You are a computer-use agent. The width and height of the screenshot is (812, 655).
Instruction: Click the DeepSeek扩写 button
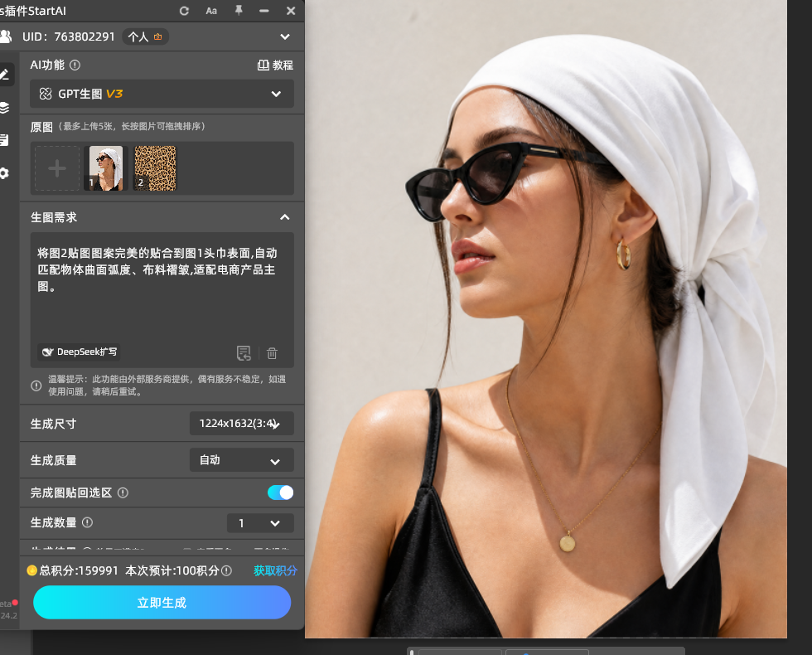[x=79, y=352]
